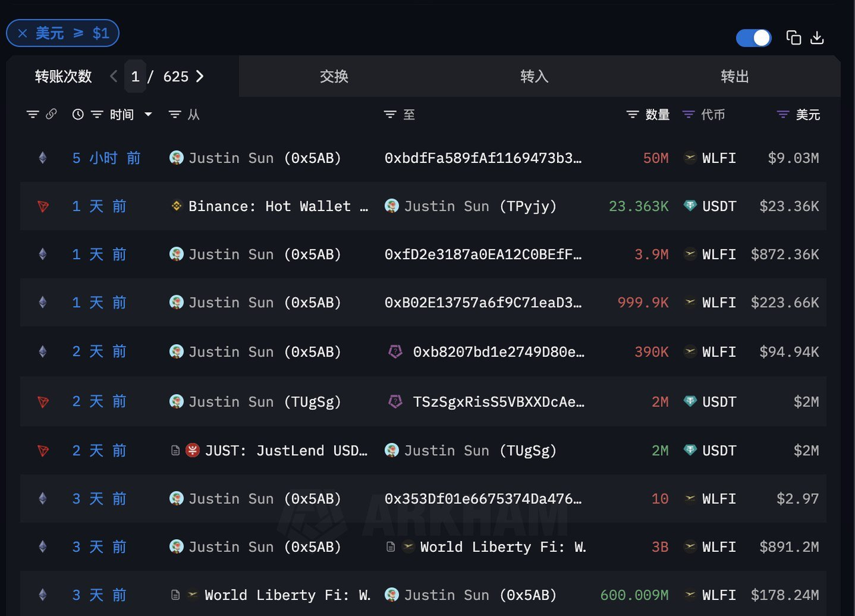
Task: Click the document icon in the 600.009M row
Action: point(175,595)
